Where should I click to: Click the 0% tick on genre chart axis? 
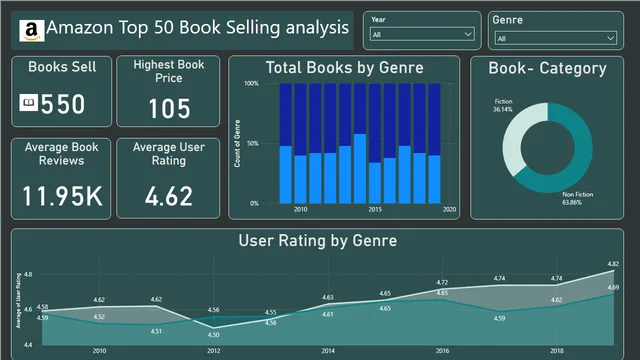coord(254,203)
